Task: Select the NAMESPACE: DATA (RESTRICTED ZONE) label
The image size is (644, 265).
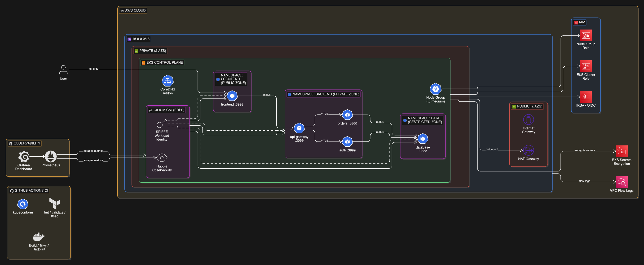Action: tap(423, 120)
